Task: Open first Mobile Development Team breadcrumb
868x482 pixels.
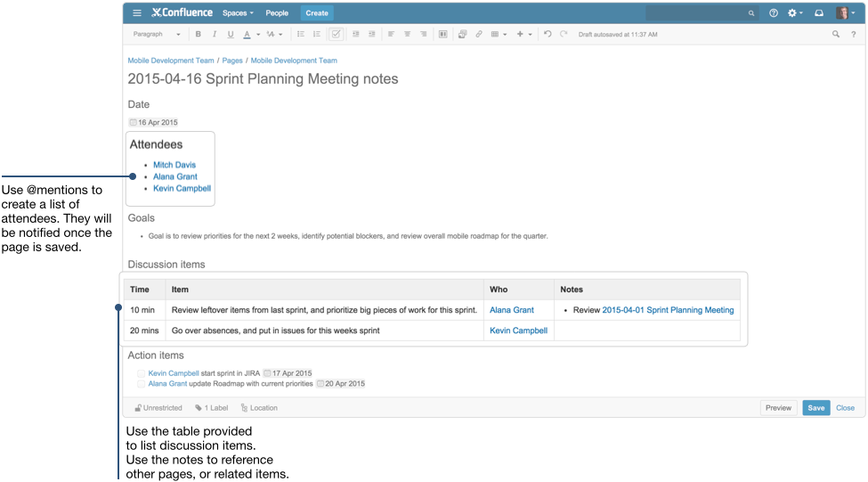Action: 171,61
